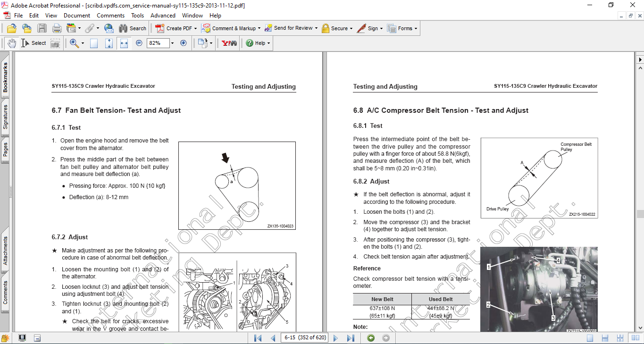
Task: Click the zoom out minus icon
Action: tap(139, 43)
